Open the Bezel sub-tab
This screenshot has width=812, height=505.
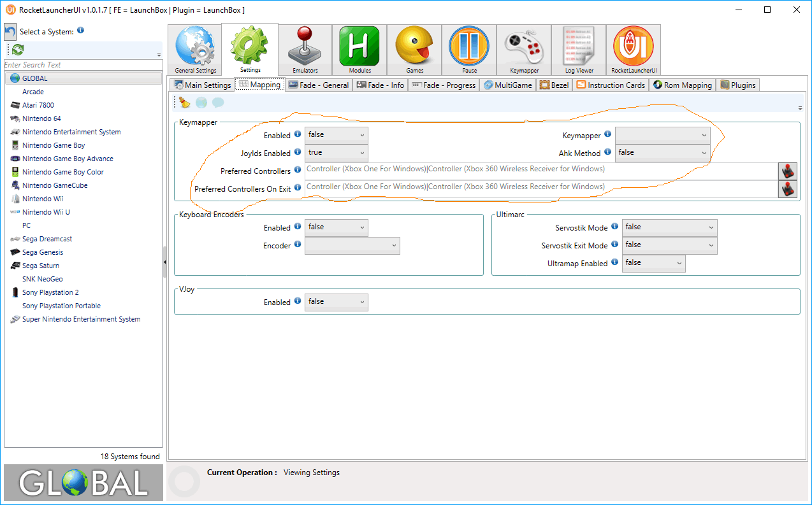point(555,85)
